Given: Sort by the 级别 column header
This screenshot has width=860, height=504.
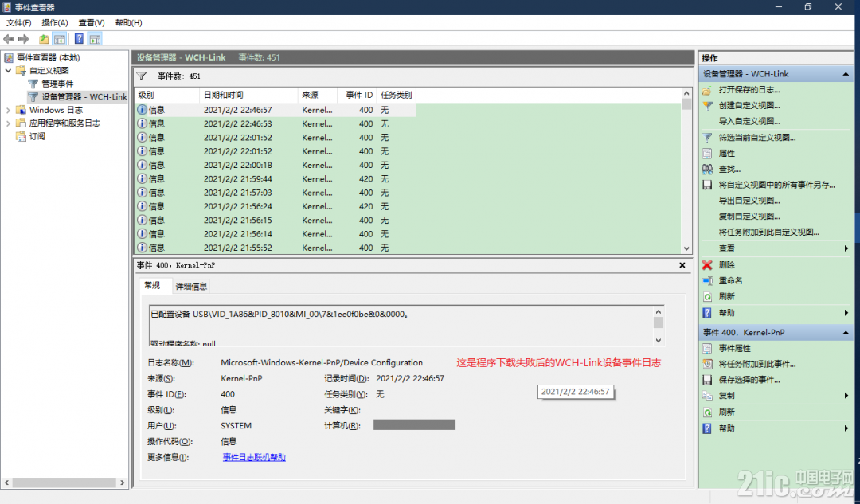Looking at the screenshot, I should click(166, 95).
